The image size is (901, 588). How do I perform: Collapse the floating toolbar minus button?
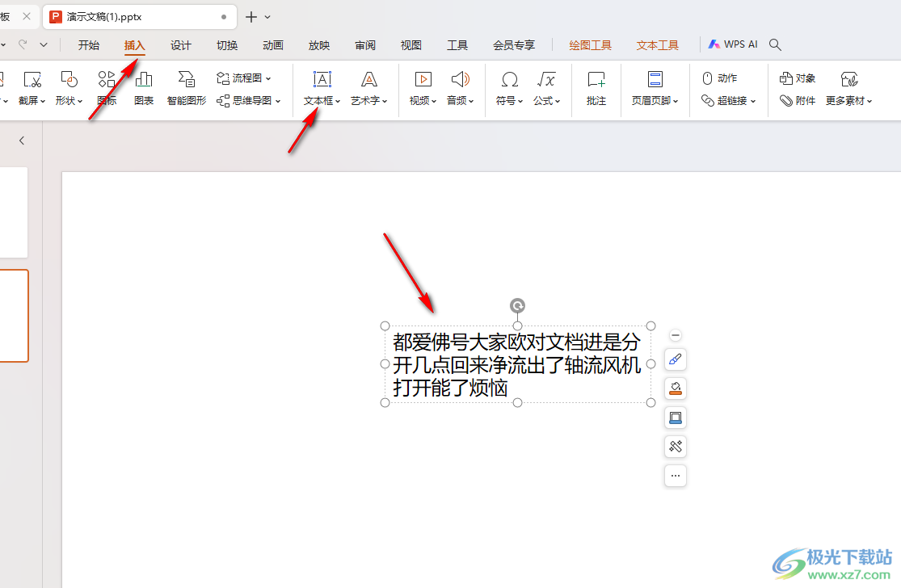point(676,335)
